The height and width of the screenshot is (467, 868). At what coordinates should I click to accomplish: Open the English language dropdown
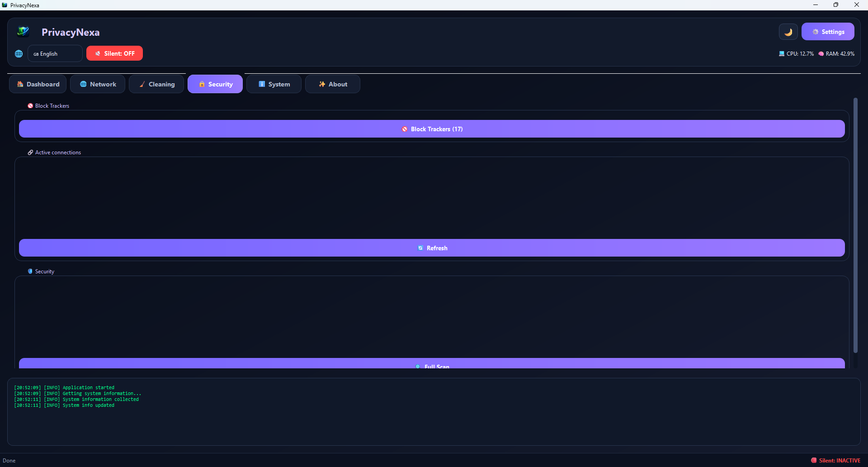point(55,54)
